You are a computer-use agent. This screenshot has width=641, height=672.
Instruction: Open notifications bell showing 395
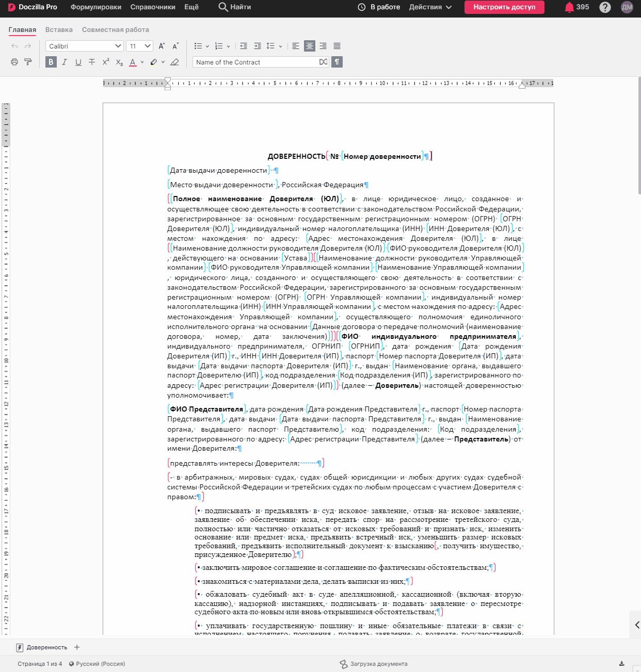576,7
